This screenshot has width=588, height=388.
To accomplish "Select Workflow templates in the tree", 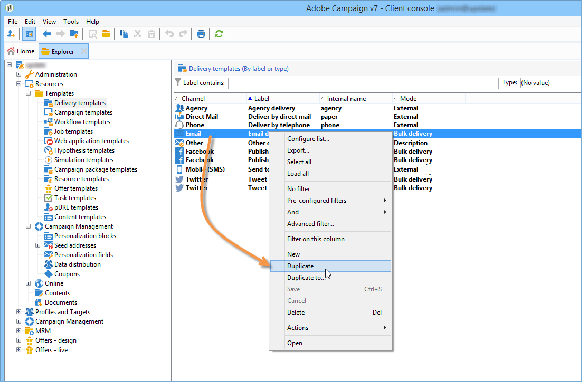I will [x=82, y=122].
